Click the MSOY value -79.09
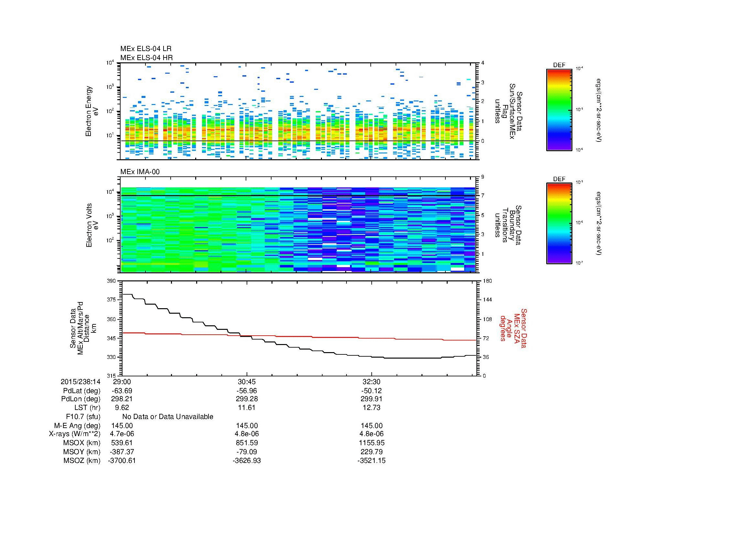The width and height of the screenshot is (756, 534). (247, 452)
